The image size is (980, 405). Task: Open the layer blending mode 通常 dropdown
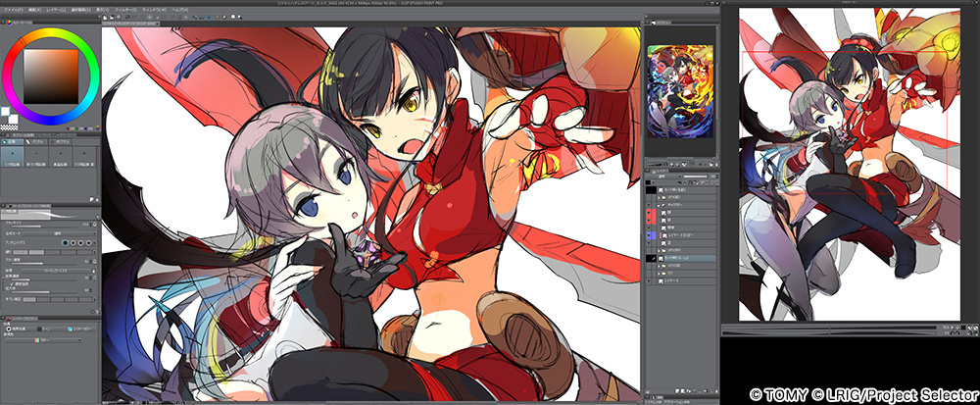(x=663, y=177)
